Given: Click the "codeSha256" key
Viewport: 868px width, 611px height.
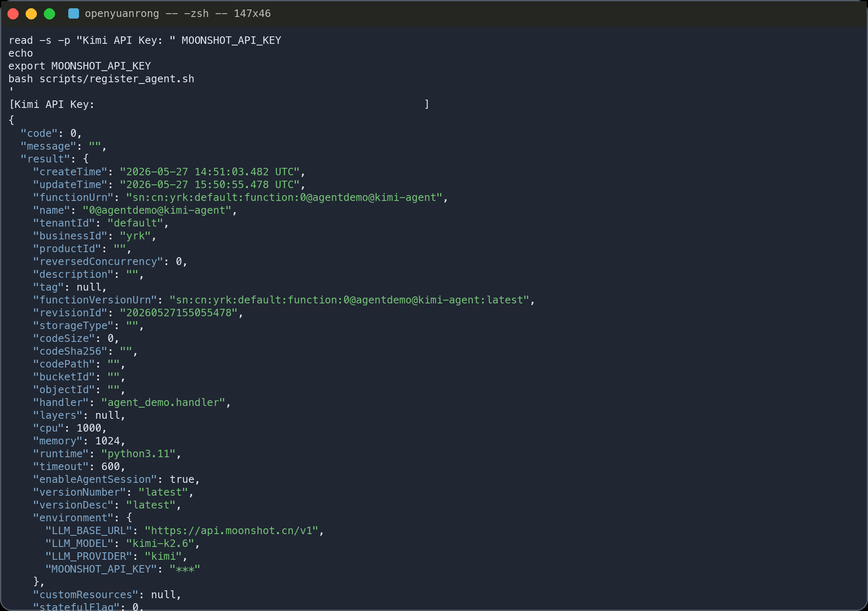Looking at the screenshot, I should [x=70, y=351].
